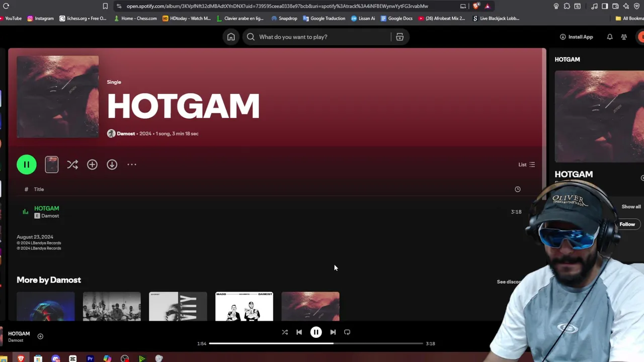The image size is (644, 362).
Task: Click See discography link
Action: [508, 282]
